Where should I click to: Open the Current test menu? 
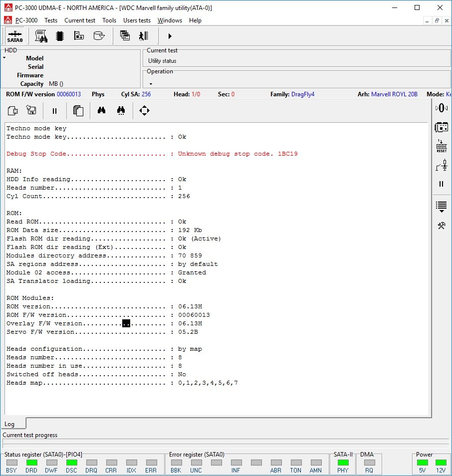[x=80, y=20]
